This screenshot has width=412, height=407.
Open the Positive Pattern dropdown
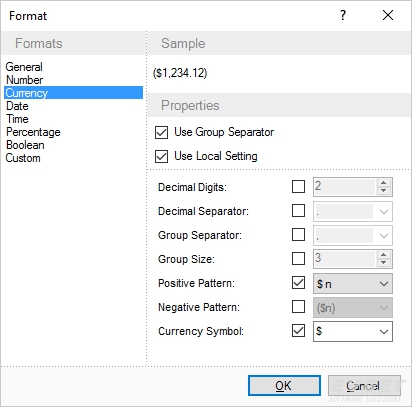click(x=353, y=284)
